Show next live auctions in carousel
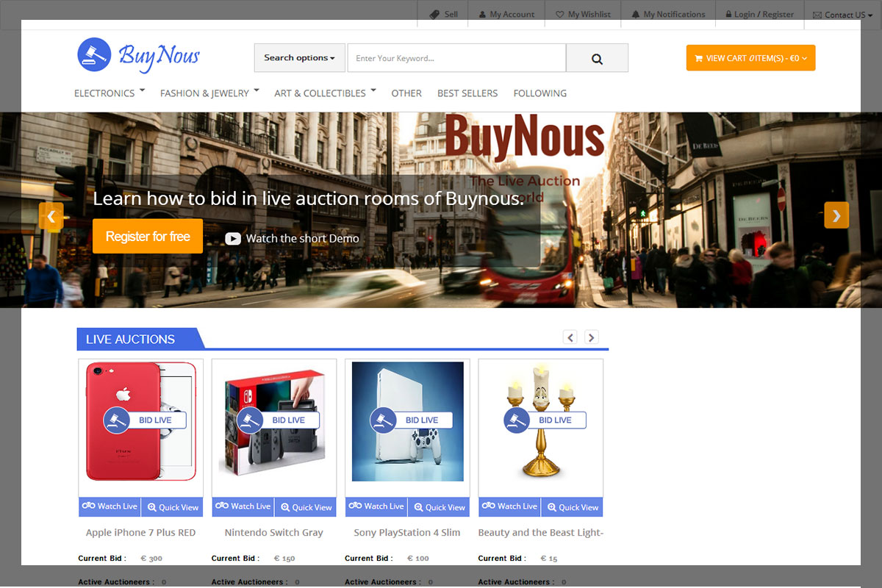Image resolution: width=882 pixels, height=588 pixels. [592, 337]
